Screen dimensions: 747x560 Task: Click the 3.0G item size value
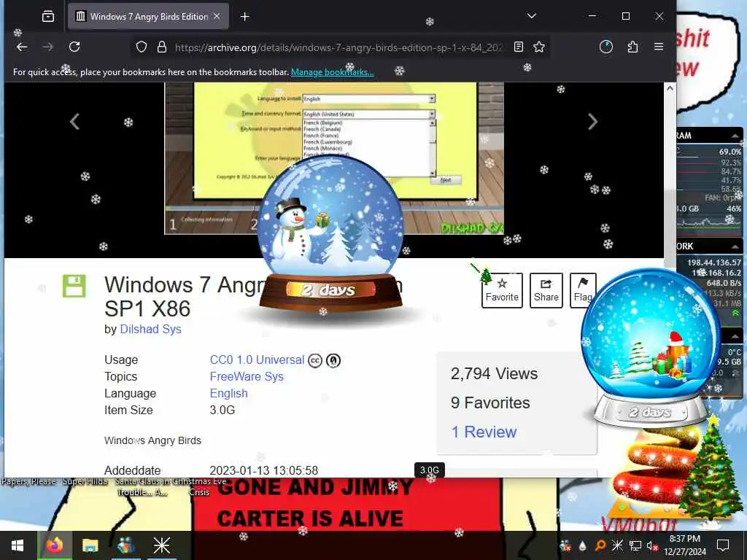pos(222,410)
